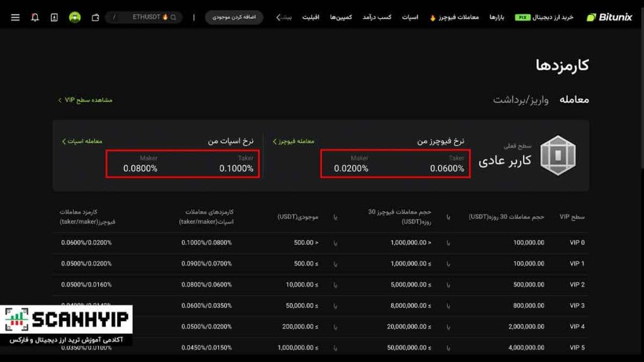The width and height of the screenshot is (644, 362).
Task: Open the کسب درآمد menu item
Action: tap(377, 17)
